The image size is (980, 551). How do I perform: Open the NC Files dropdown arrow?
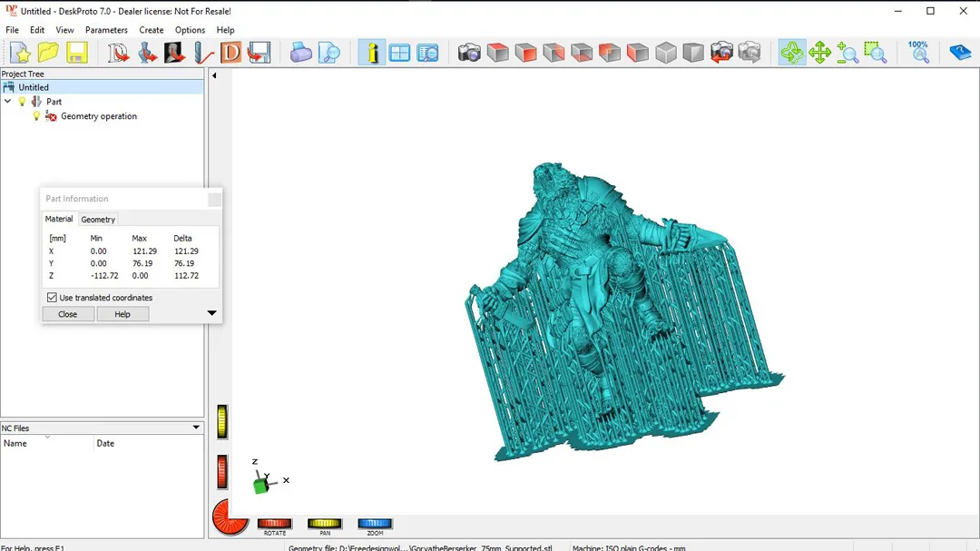point(196,428)
